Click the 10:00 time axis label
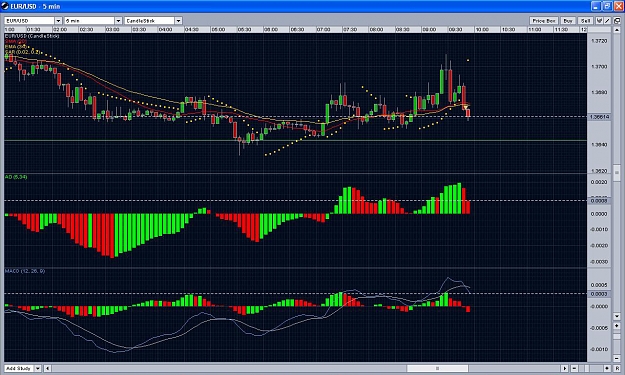 coord(482,29)
